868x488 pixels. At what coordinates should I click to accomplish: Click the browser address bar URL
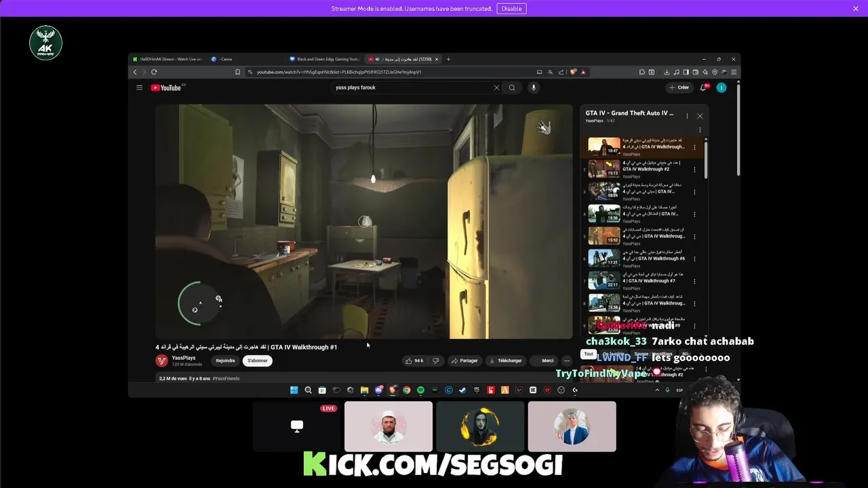(339, 72)
